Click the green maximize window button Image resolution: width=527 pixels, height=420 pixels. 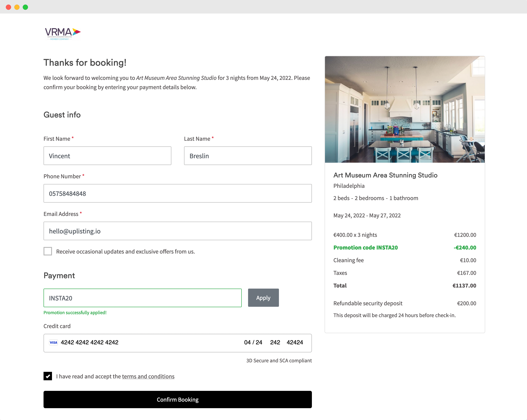pos(25,7)
